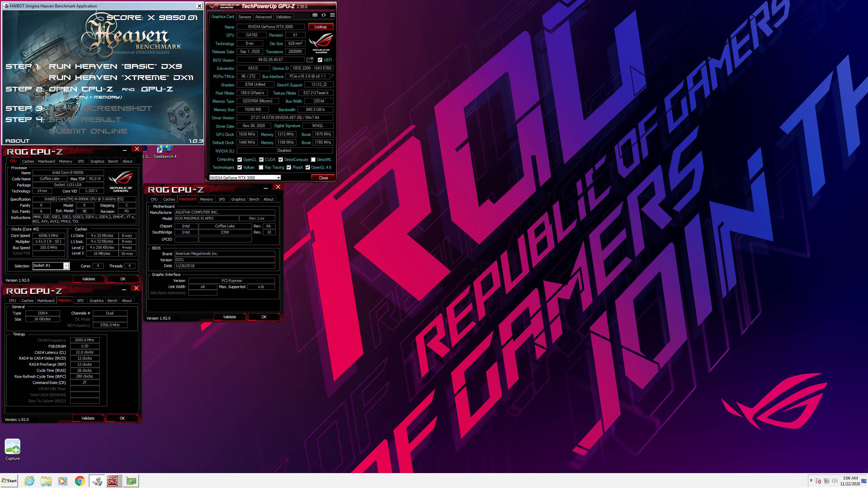Click the ROG CPU-Z taskbar icon

click(x=113, y=481)
